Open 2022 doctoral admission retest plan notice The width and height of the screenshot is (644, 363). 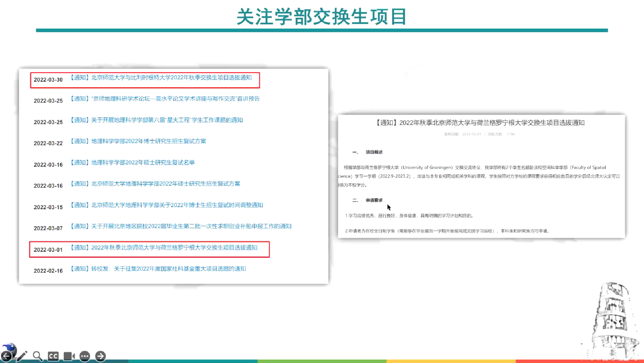pyautogui.click(x=138, y=141)
